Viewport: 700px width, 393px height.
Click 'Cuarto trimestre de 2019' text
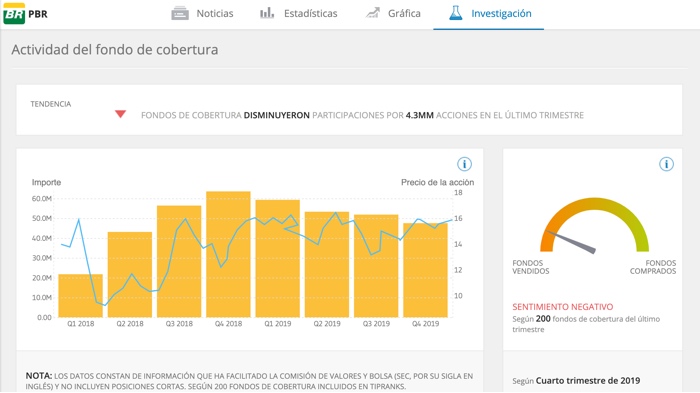pyautogui.click(x=588, y=380)
